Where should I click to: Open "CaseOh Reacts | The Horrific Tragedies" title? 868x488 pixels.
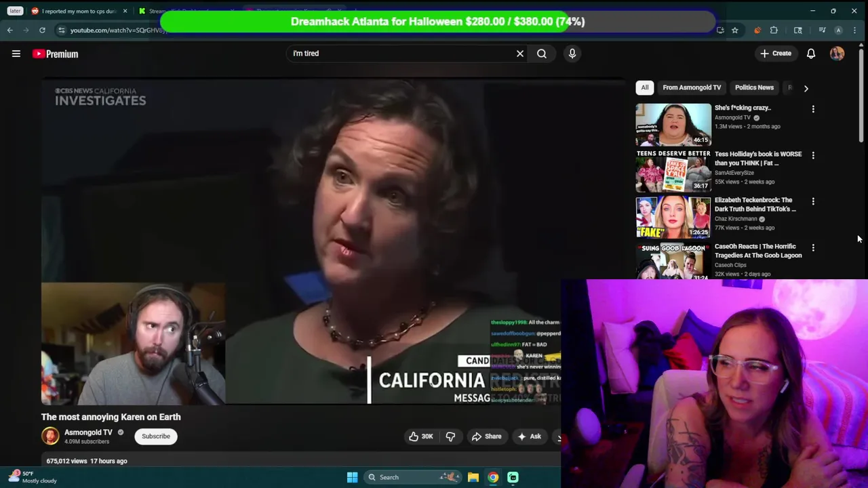[758, 251]
